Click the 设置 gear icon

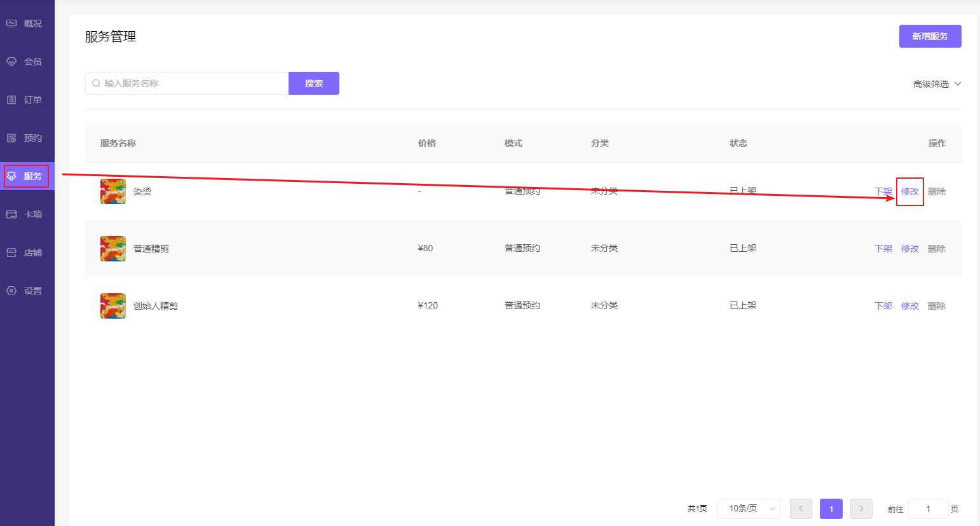click(11, 291)
